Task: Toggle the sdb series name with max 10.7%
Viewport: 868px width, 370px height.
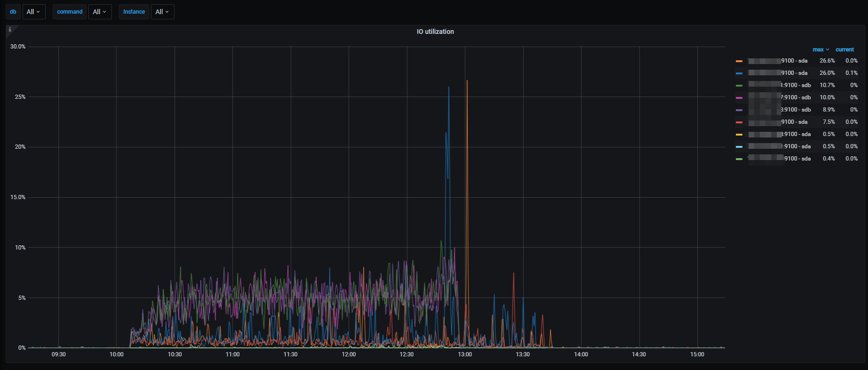Action: (780, 85)
